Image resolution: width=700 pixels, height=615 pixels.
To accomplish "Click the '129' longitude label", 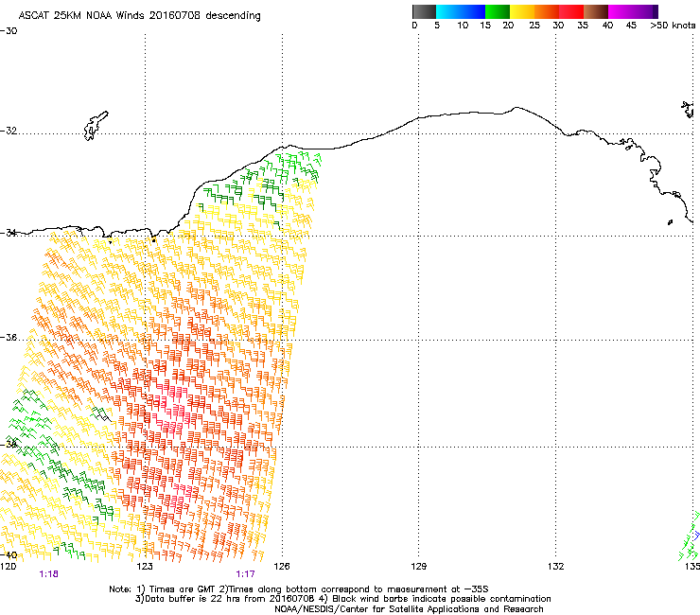I will click(x=418, y=567).
